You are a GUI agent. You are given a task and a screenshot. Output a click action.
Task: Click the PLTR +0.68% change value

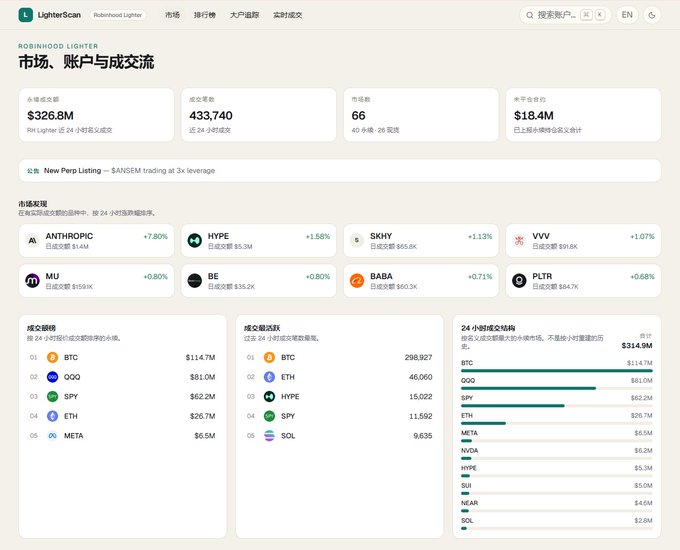[x=642, y=277]
